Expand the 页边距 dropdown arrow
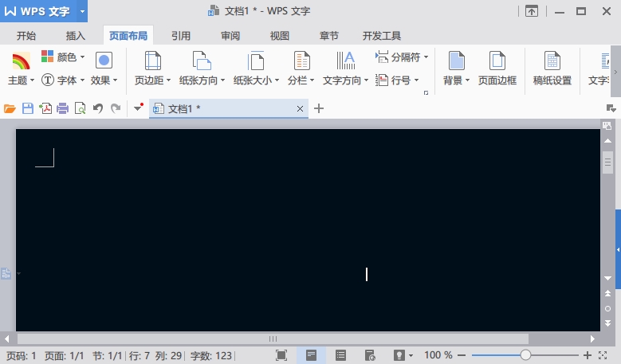 pos(168,80)
